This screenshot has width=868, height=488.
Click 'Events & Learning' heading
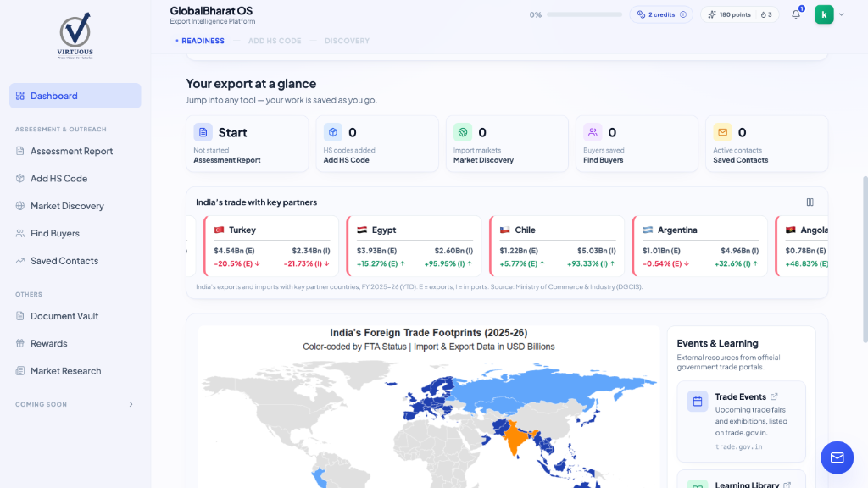tap(717, 344)
